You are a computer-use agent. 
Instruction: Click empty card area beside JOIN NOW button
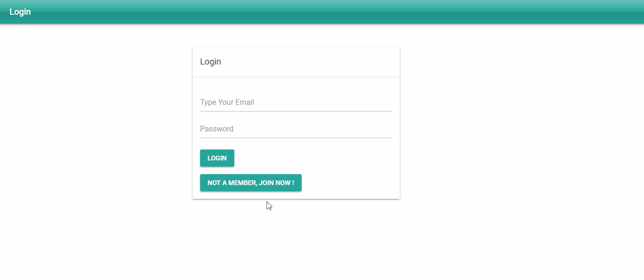pos(349,183)
